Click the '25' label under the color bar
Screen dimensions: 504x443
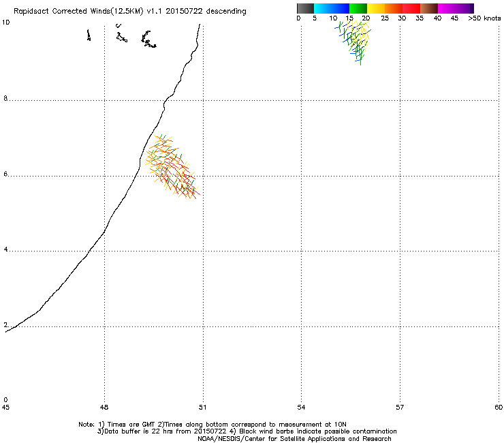(385, 18)
